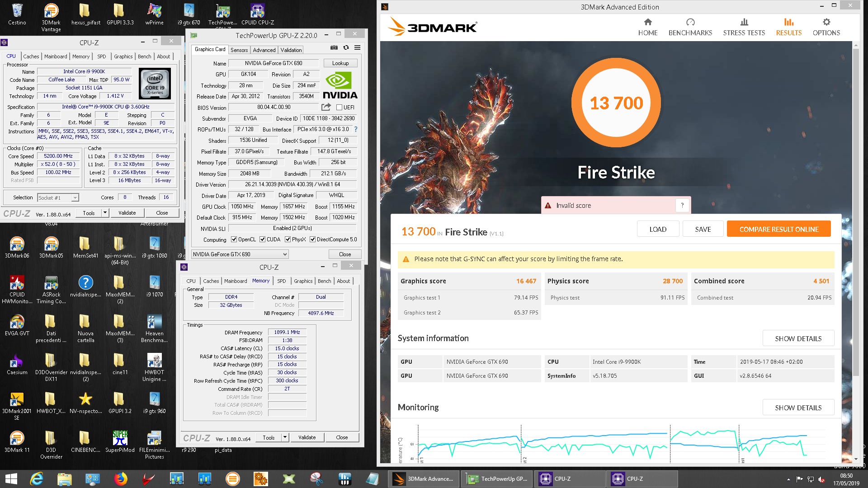Expand Tools dropdown arrow in CPU-Z Memory window
The image size is (868, 488).
[285, 437]
